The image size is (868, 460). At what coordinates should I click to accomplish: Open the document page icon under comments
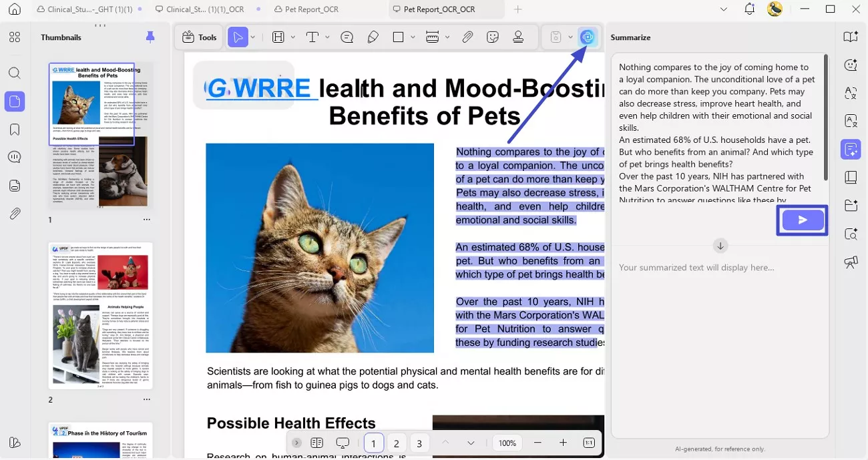click(15, 186)
